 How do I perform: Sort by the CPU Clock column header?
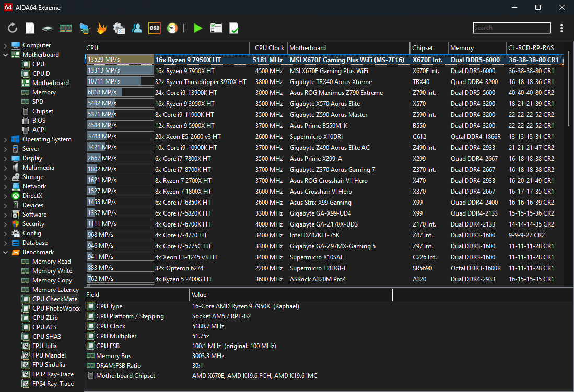click(x=268, y=48)
